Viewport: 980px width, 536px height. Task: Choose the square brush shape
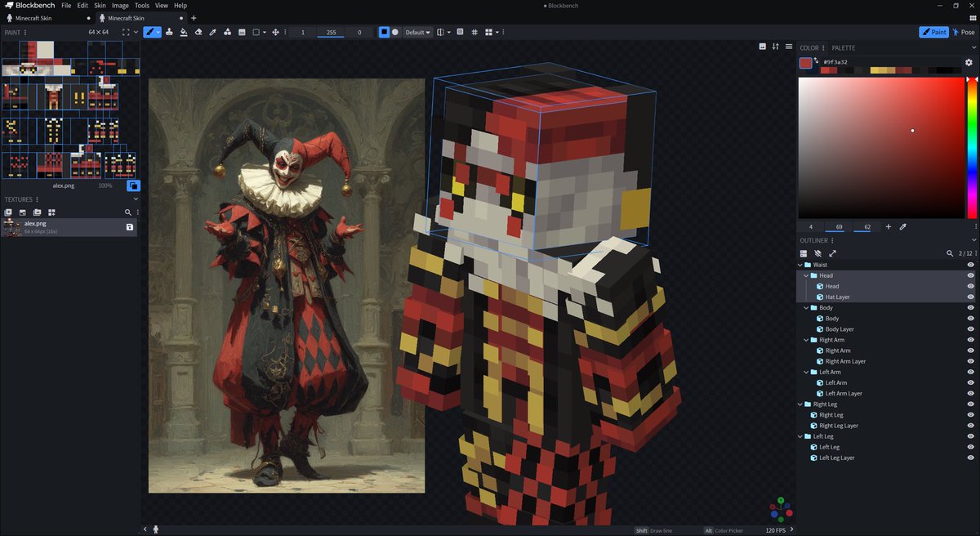(x=384, y=32)
